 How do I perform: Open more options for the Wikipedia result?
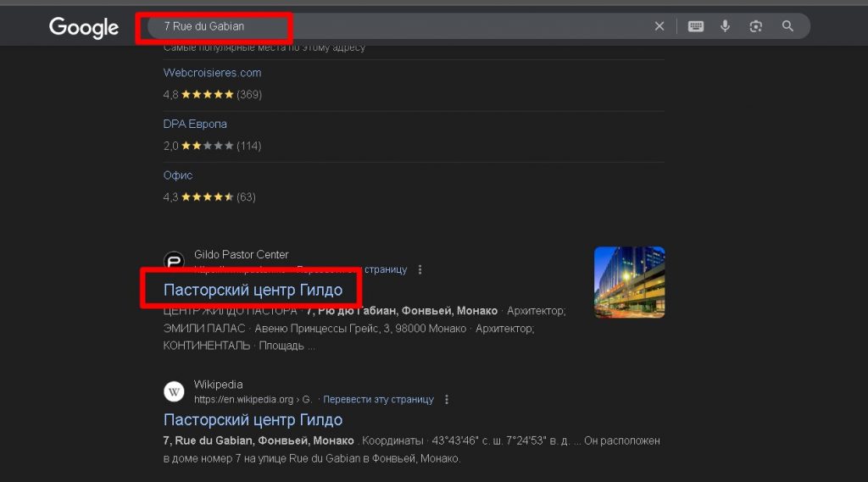[x=447, y=400]
